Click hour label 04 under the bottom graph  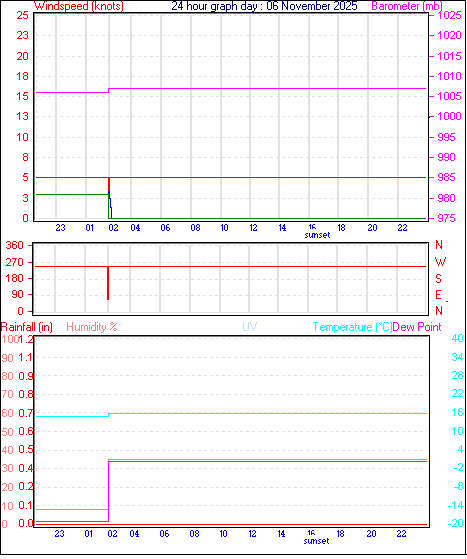coord(134,534)
